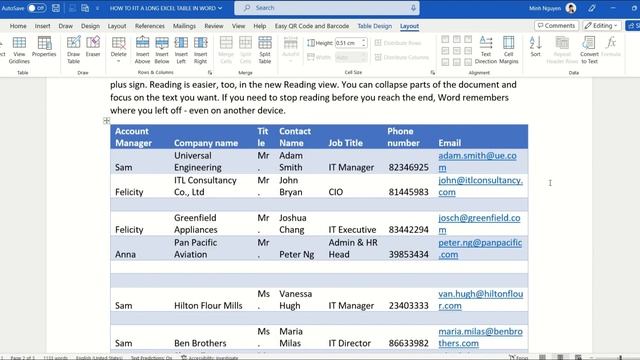This screenshot has height=360, width=640.
Task: Open the Table Design tab
Action: [375, 26]
